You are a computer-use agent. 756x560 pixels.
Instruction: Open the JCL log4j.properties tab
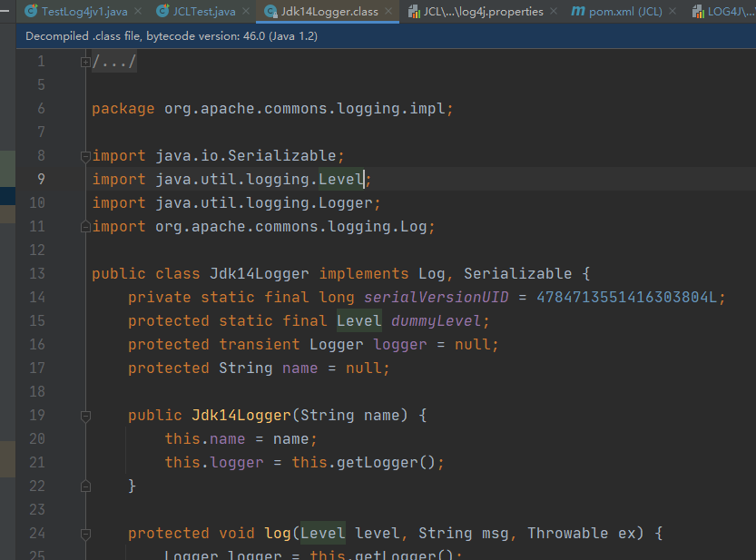tap(483, 12)
